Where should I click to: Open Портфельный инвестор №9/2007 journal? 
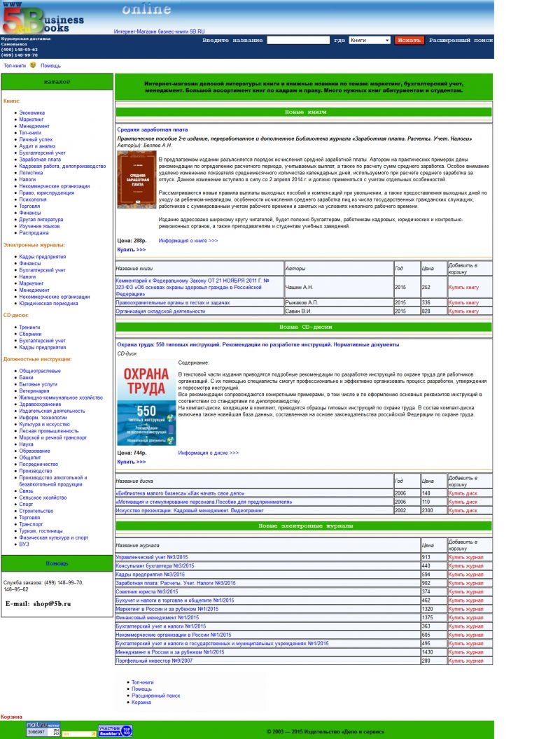[154, 661]
